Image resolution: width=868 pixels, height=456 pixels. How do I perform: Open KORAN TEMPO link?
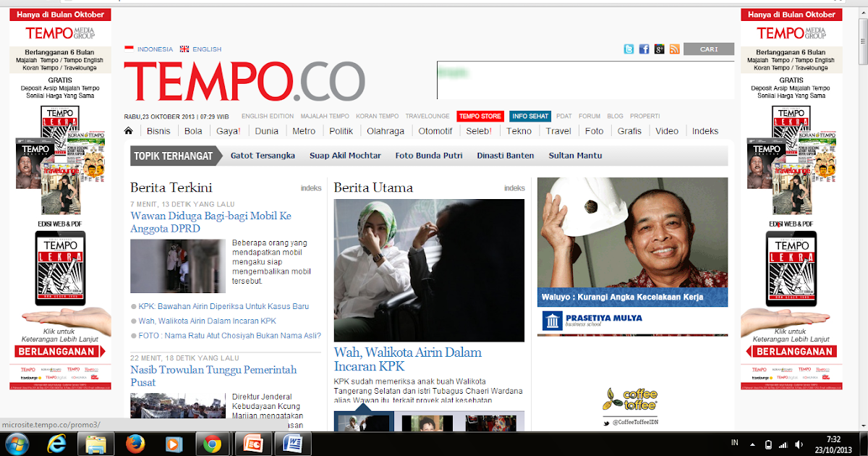coord(378,116)
